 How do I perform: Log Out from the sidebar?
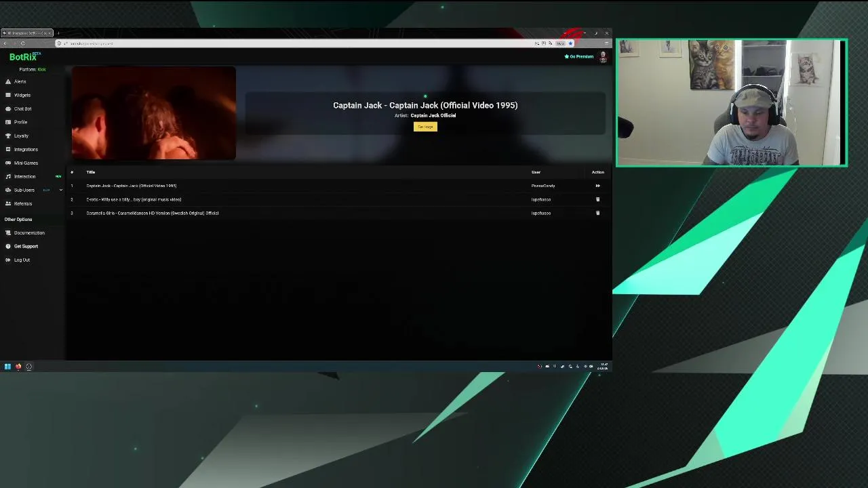22,260
